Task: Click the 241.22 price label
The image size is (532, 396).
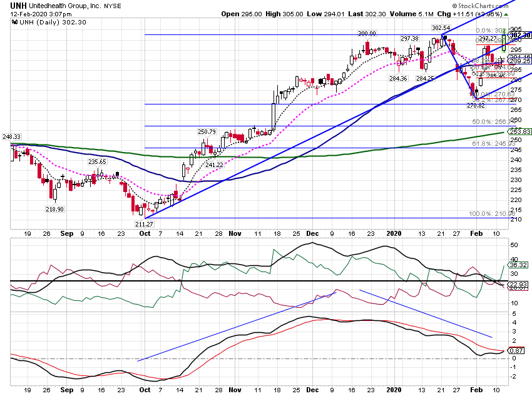Action: [214, 165]
